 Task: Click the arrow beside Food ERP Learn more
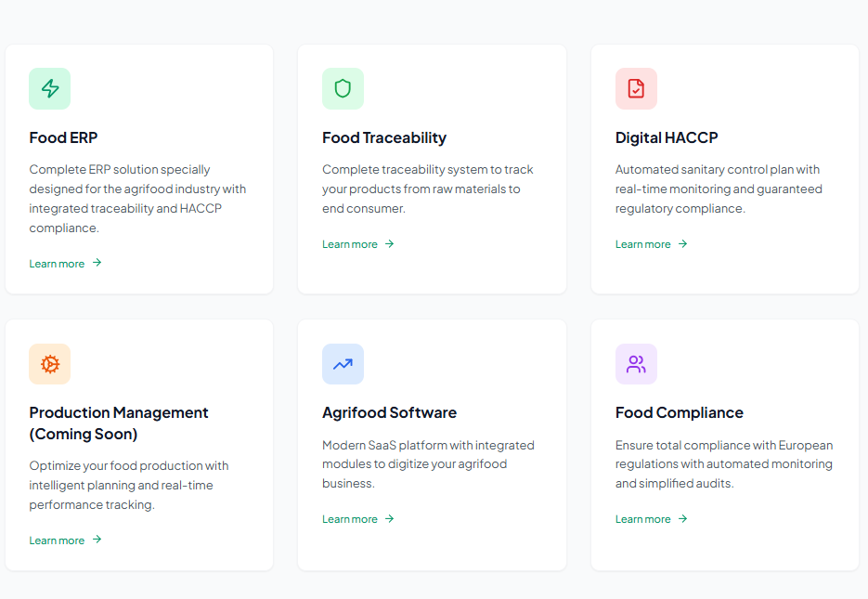point(97,263)
